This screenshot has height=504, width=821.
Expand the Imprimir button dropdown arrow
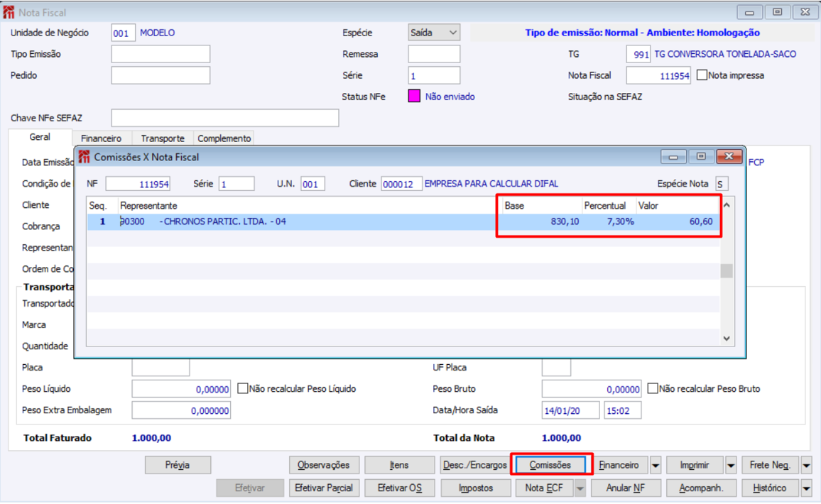pos(731,465)
